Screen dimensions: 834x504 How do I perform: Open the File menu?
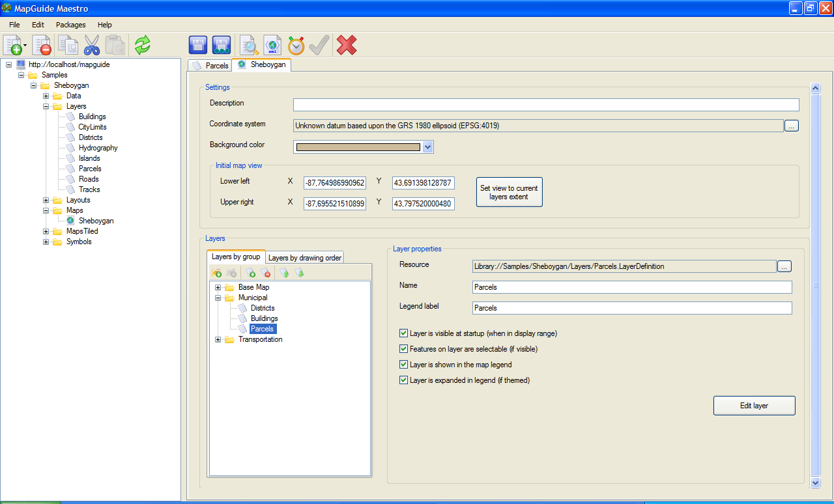(14, 25)
